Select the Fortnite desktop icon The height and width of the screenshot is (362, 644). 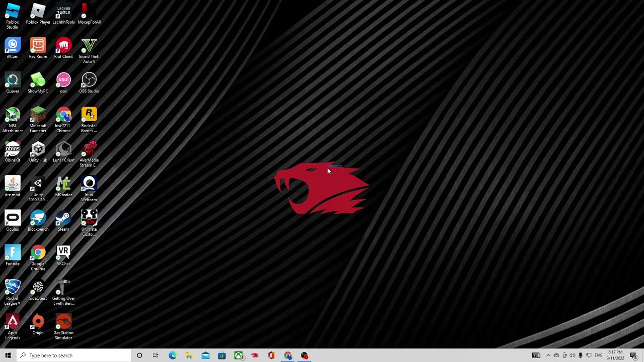coord(13,255)
